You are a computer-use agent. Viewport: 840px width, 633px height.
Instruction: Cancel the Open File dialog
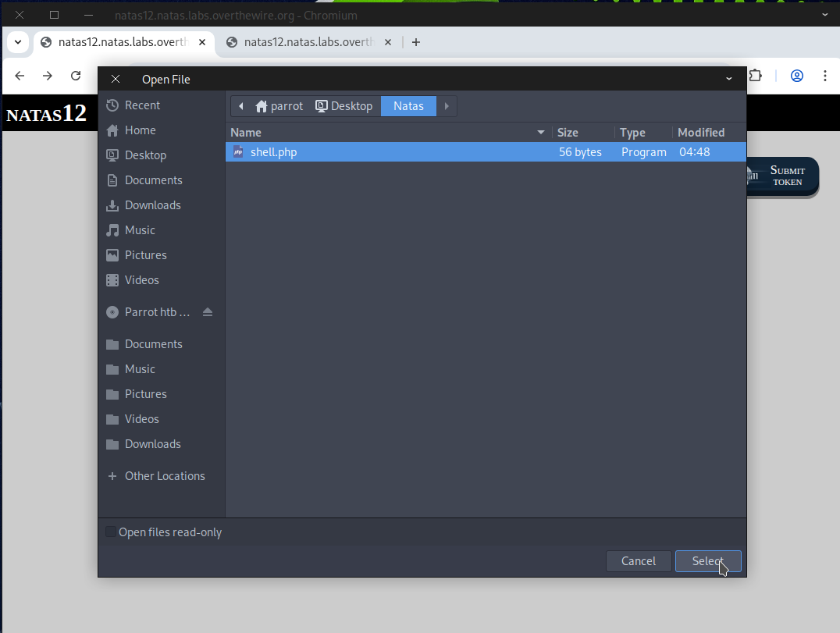point(638,561)
